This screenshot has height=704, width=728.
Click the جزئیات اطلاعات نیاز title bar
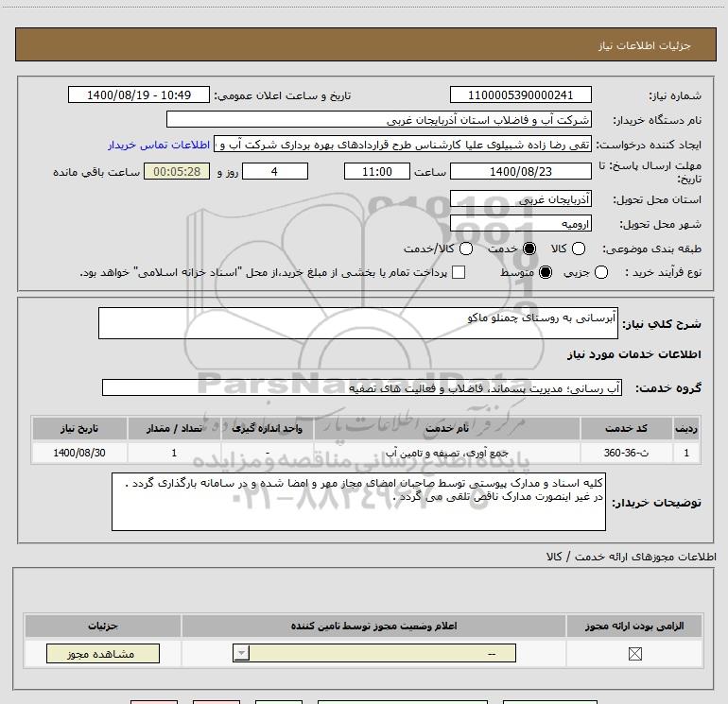[365, 44]
